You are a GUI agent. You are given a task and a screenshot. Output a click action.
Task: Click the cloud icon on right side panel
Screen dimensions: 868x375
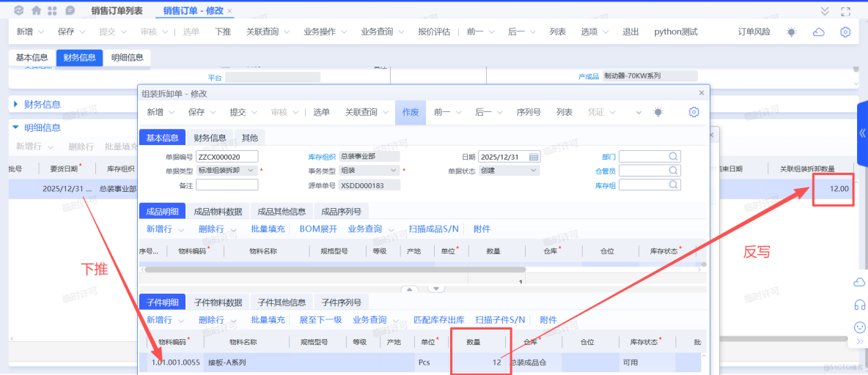(x=860, y=282)
